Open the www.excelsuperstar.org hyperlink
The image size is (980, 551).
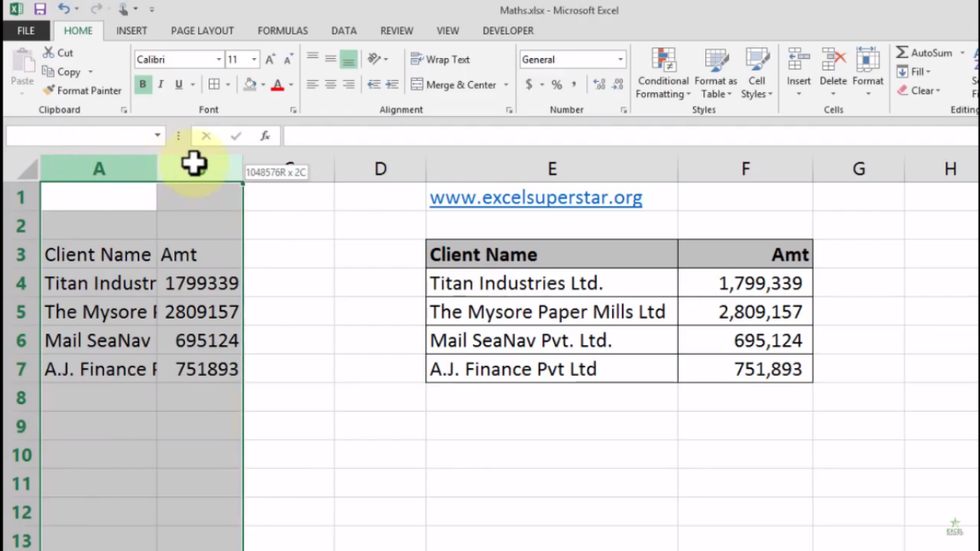[535, 197]
